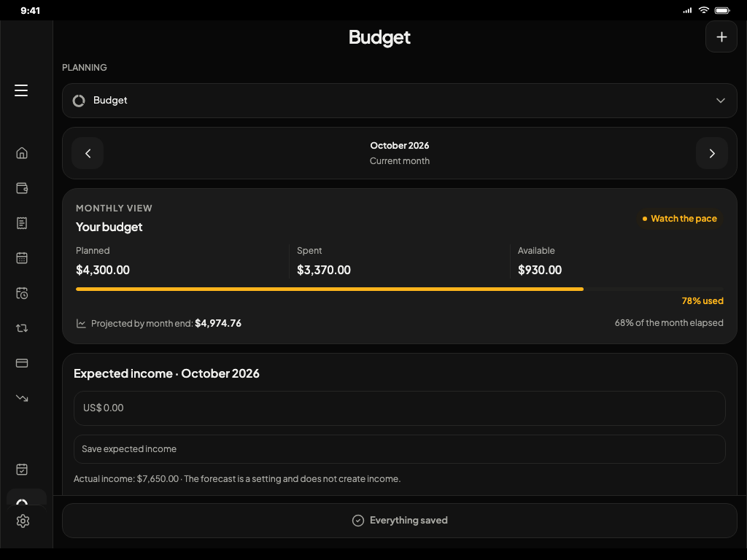Go to next month with right chevron
This screenshot has width=747, height=560.
(712, 153)
